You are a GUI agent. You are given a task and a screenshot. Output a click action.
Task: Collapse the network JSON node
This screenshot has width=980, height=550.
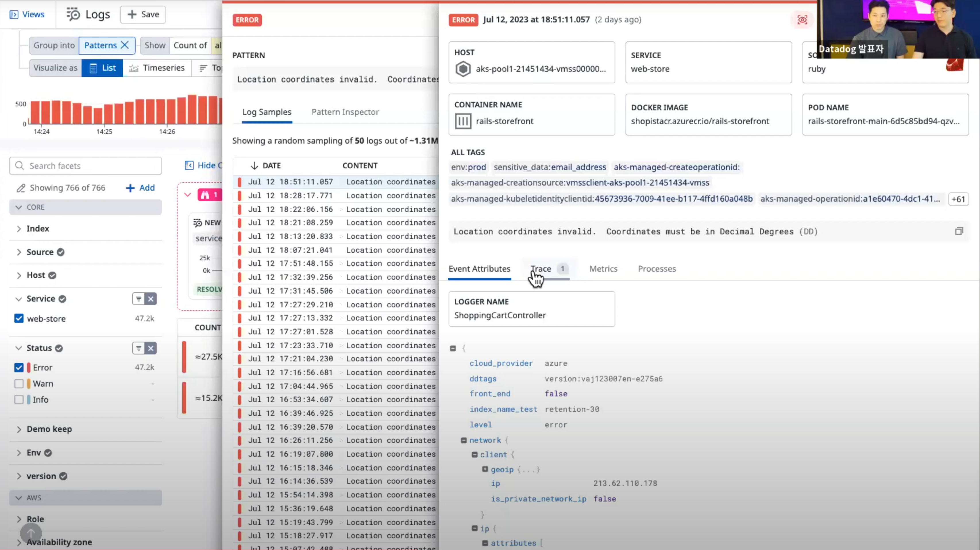coord(463,440)
